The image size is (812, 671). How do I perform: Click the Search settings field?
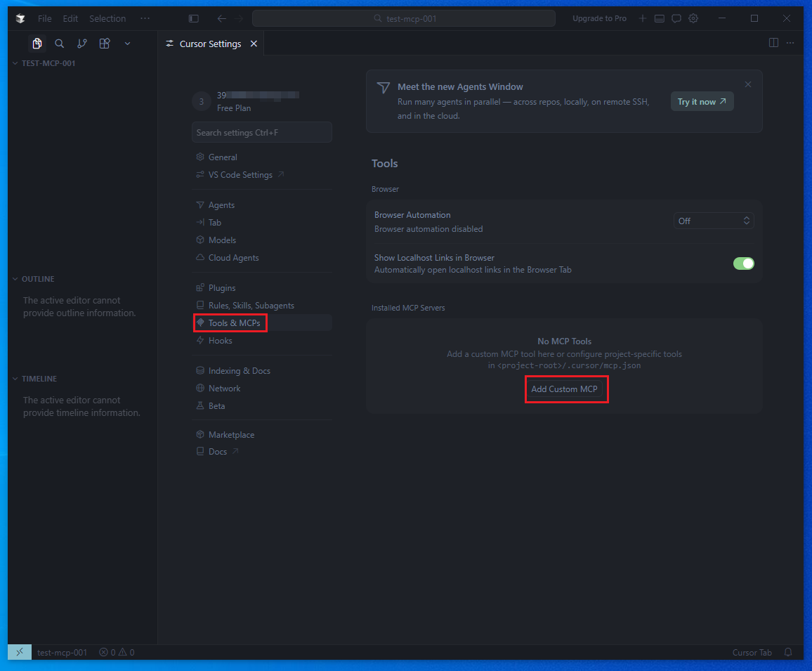pos(261,133)
